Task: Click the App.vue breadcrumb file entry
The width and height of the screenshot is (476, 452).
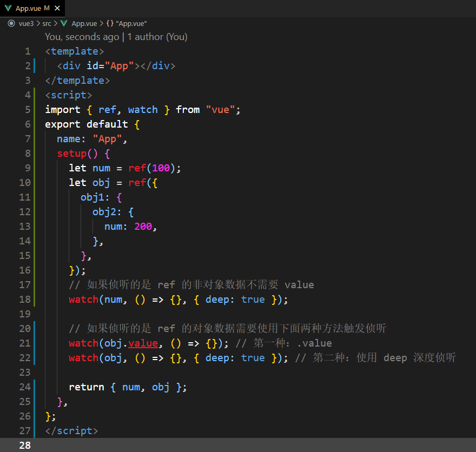Action: [x=84, y=23]
